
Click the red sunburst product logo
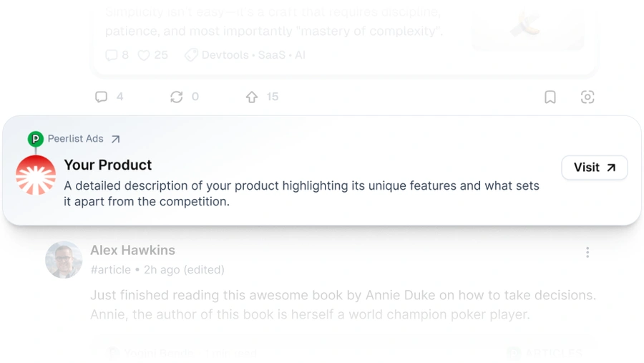[x=36, y=175]
